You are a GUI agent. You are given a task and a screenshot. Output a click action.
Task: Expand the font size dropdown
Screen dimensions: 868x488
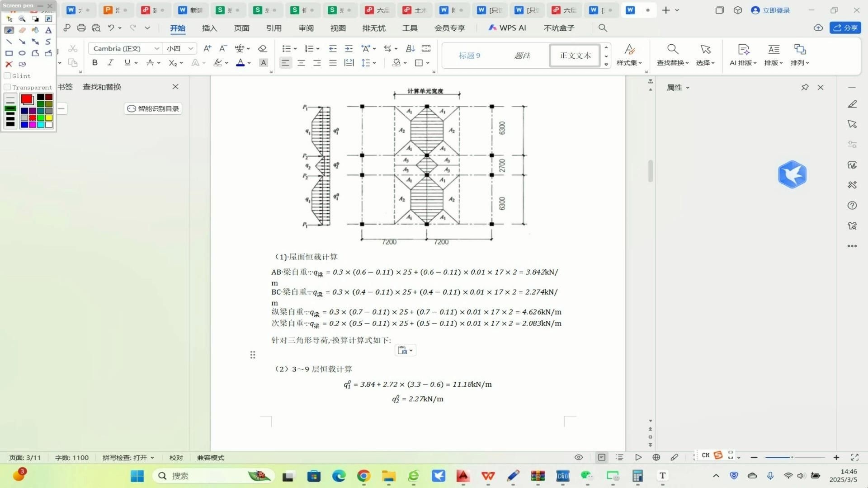[x=190, y=48]
